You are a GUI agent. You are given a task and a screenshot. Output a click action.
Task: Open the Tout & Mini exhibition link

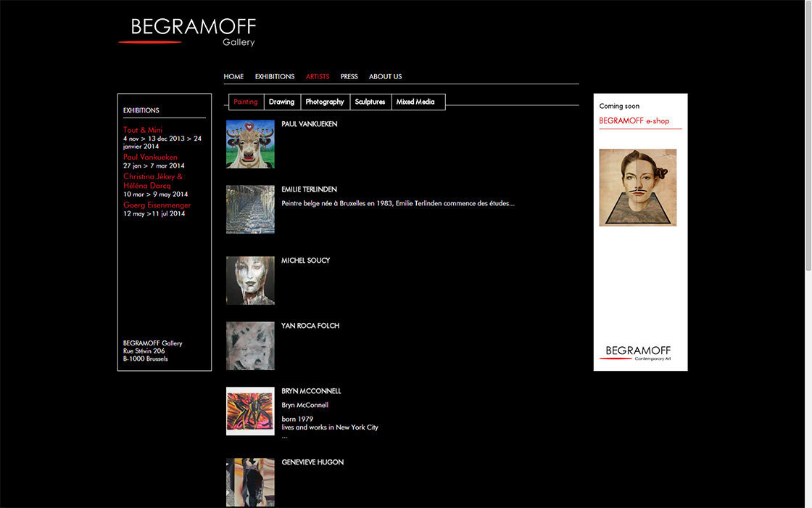point(143,130)
